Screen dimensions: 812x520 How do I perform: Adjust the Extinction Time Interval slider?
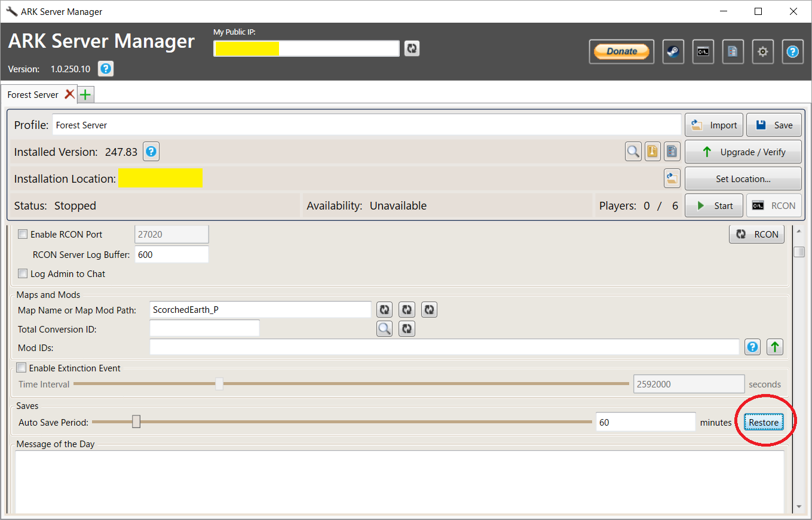click(x=219, y=384)
